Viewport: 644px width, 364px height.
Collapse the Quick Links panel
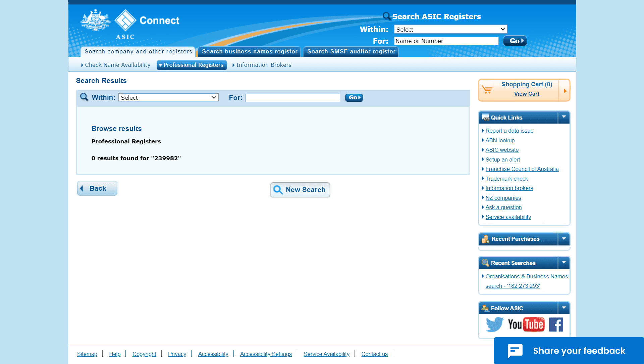564,117
